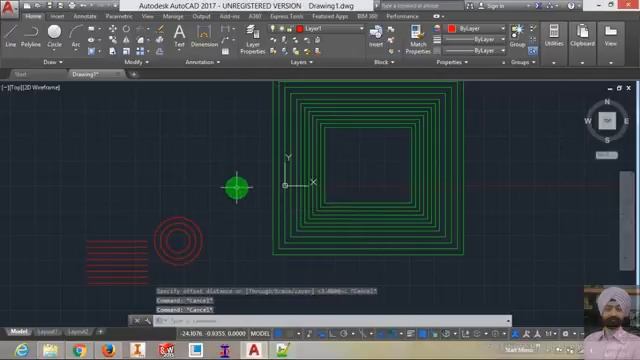Viewport: 640px width, 360px height.
Task: Open Chrome from the taskbar
Action: coord(80,350)
